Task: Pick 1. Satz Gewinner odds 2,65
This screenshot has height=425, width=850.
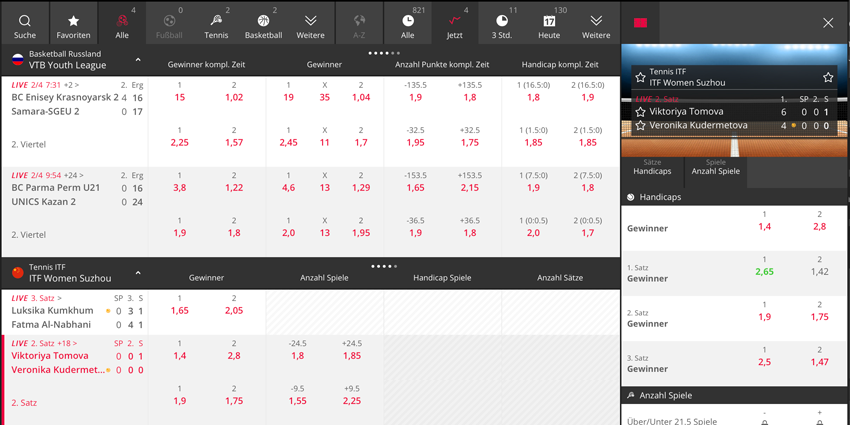Action: coord(765,272)
